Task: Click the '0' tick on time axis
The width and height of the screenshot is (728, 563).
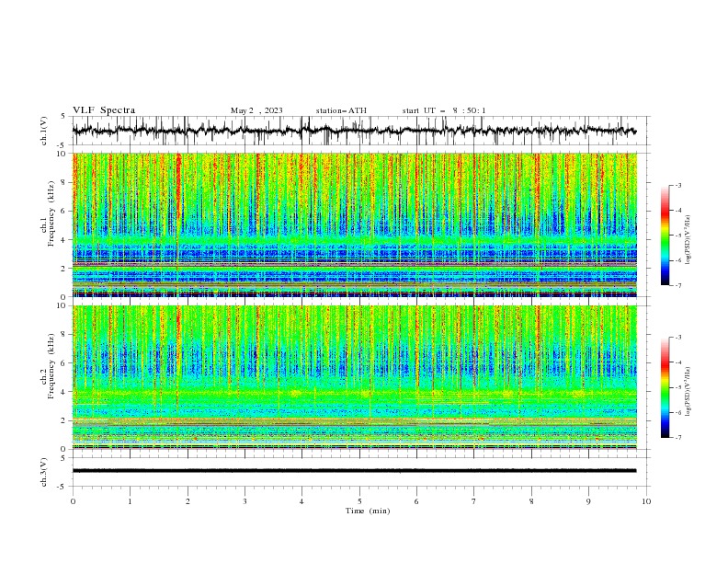Action: pyautogui.click(x=73, y=501)
